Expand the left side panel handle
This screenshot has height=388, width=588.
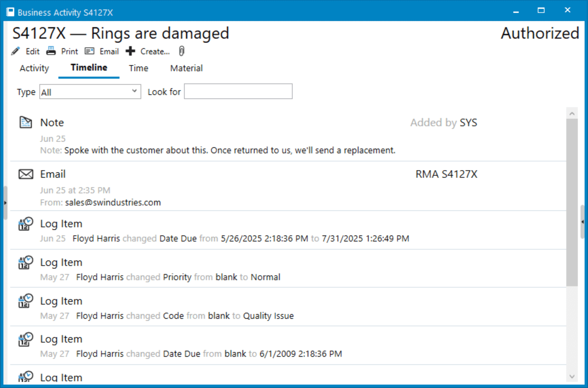click(5, 203)
